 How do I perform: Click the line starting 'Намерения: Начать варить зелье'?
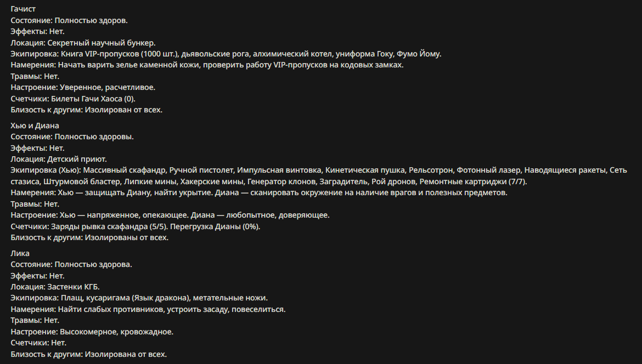coord(207,65)
